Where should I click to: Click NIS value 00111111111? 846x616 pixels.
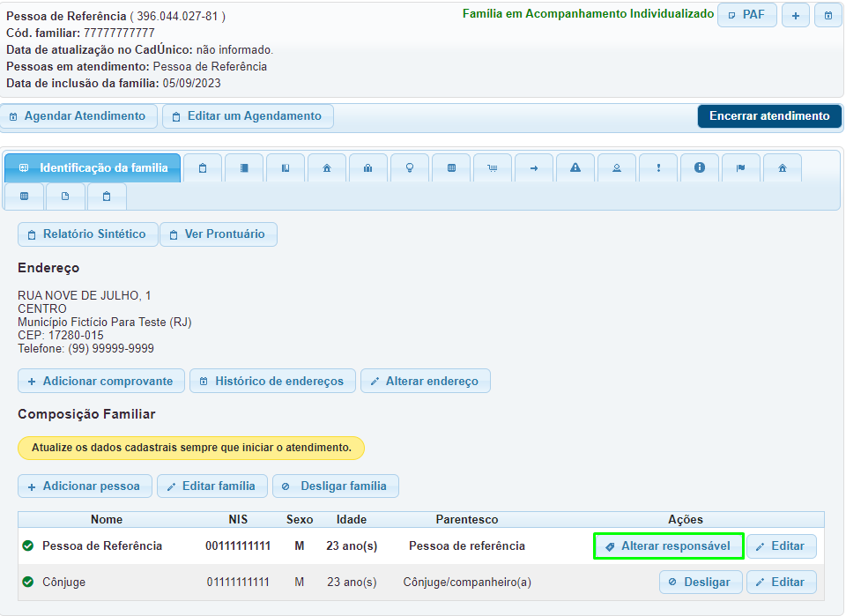coord(238,545)
